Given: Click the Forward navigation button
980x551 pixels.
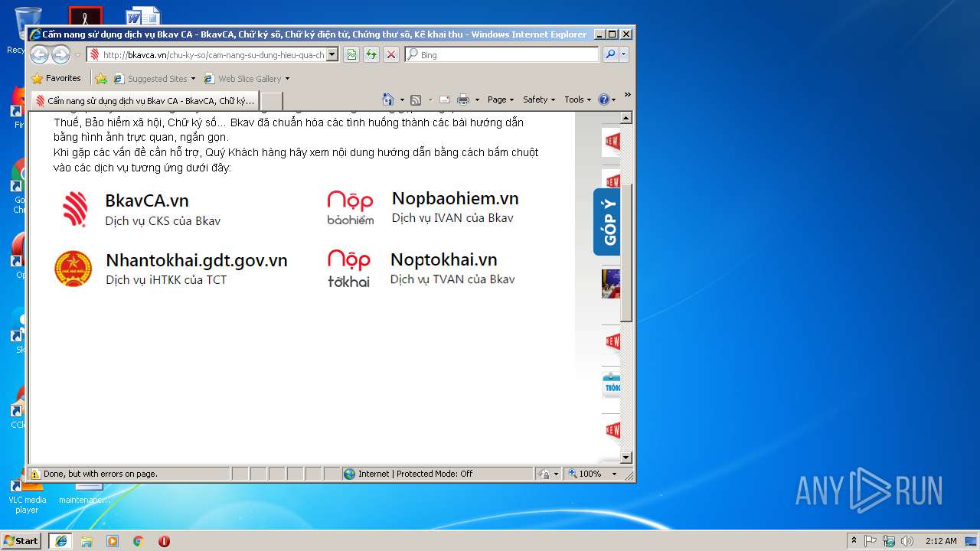Looking at the screenshot, I should point(60,54).
